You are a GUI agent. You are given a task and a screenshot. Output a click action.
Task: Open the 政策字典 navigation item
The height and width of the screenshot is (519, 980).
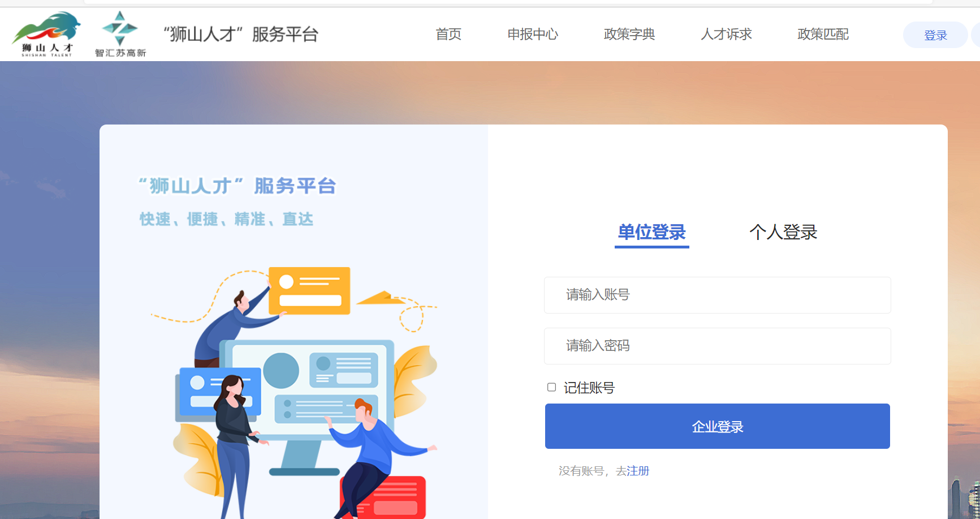pos(629,35)
